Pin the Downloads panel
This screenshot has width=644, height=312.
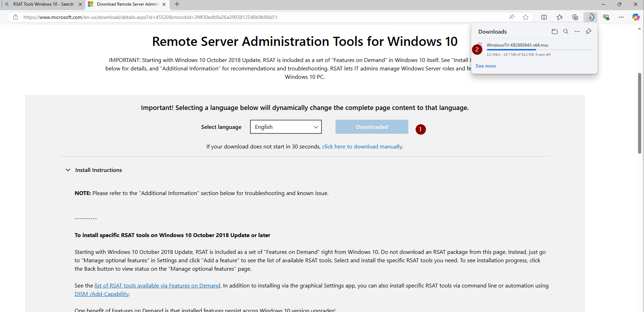(589, 32)
